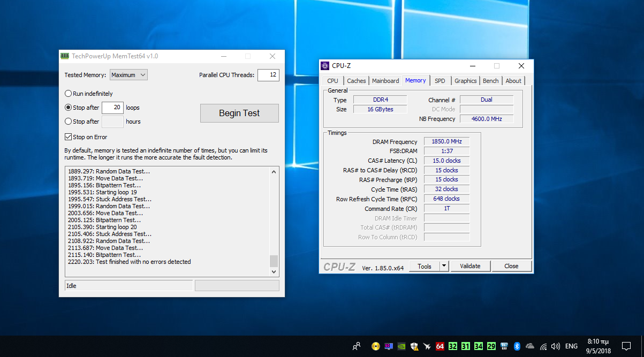Click the memory Size value 16 GBytes
Screen dimensions: 644x357
tap(379, 109)
